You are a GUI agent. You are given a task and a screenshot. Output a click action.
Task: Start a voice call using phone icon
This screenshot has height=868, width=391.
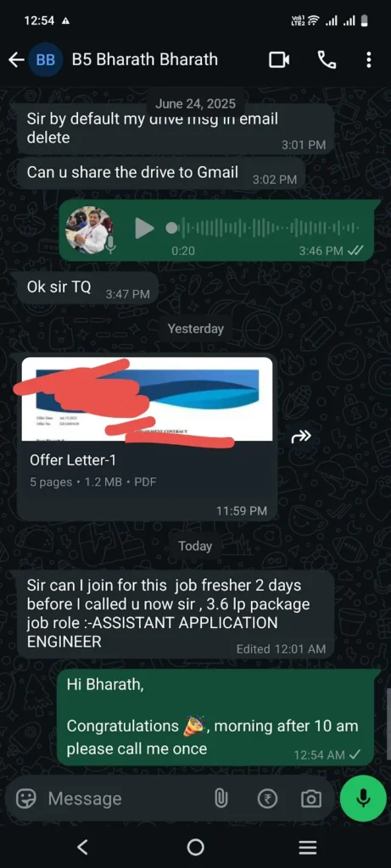coord(327,60)
